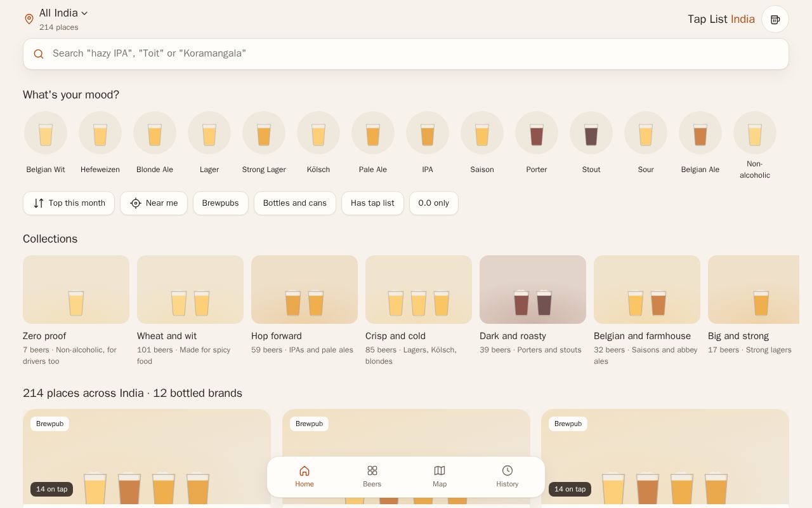Open the Beers tab
812x508 pixels.
click(372, 477)
